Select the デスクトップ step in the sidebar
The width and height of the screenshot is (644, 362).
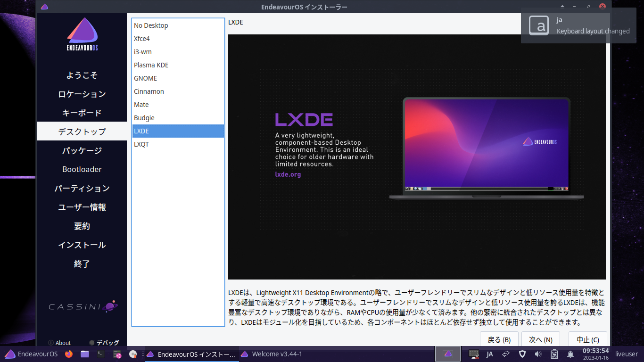[82, 132]
